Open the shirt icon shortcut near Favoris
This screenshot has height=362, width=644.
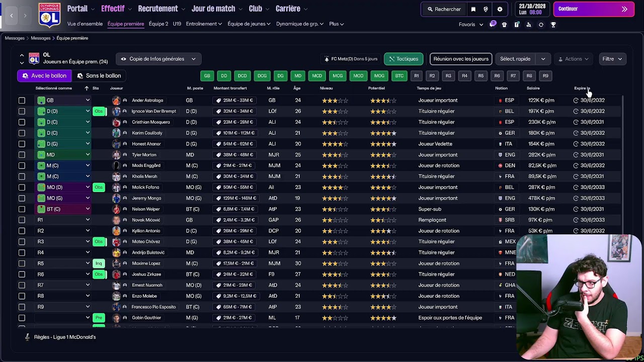[x=504, y=25]
